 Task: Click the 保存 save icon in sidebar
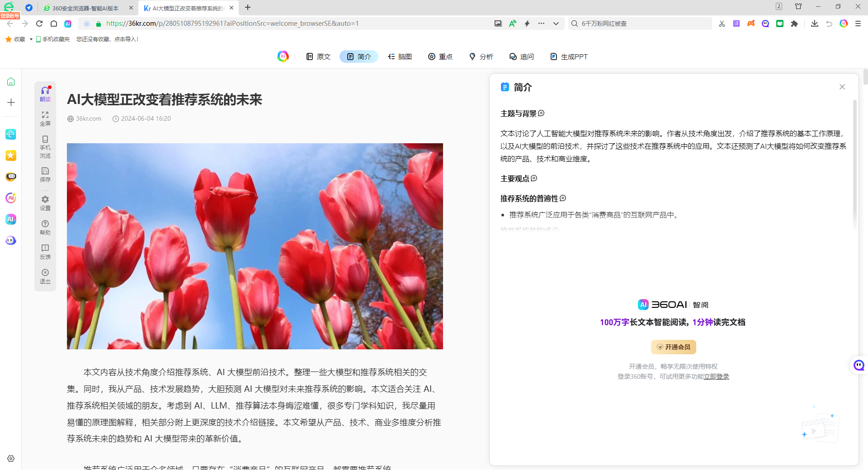(x=45, y=174)
